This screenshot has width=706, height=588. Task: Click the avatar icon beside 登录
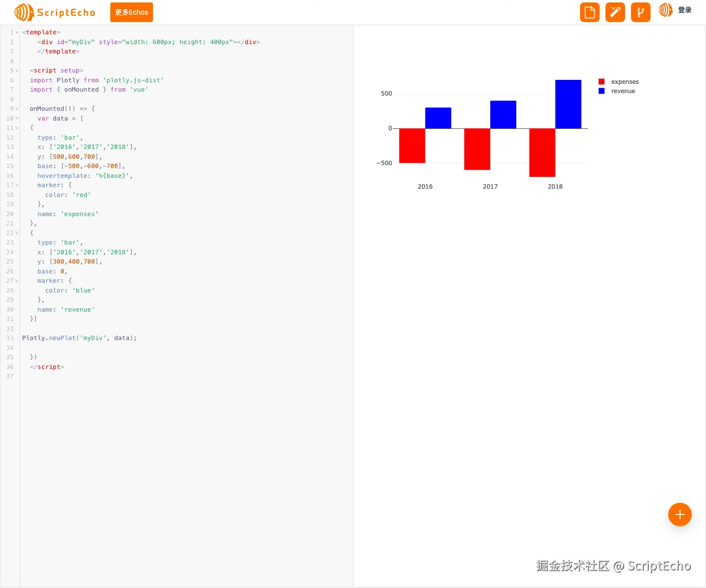(665, 10)
